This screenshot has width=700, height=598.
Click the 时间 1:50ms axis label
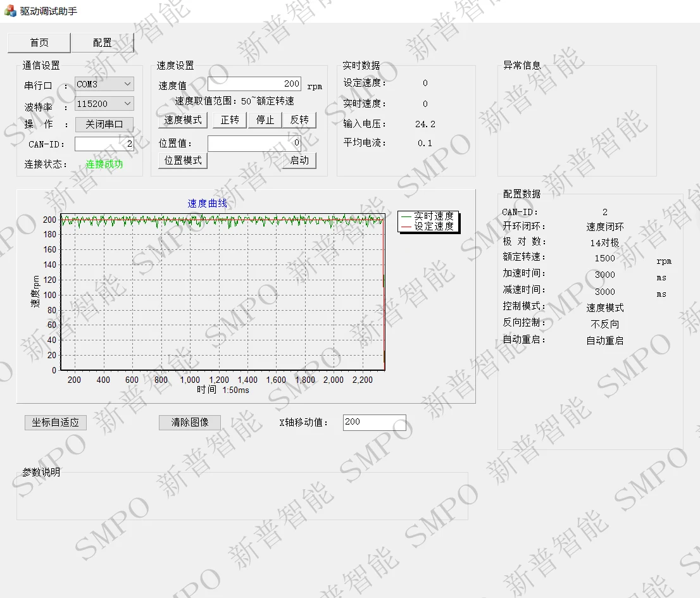(223, 390)
